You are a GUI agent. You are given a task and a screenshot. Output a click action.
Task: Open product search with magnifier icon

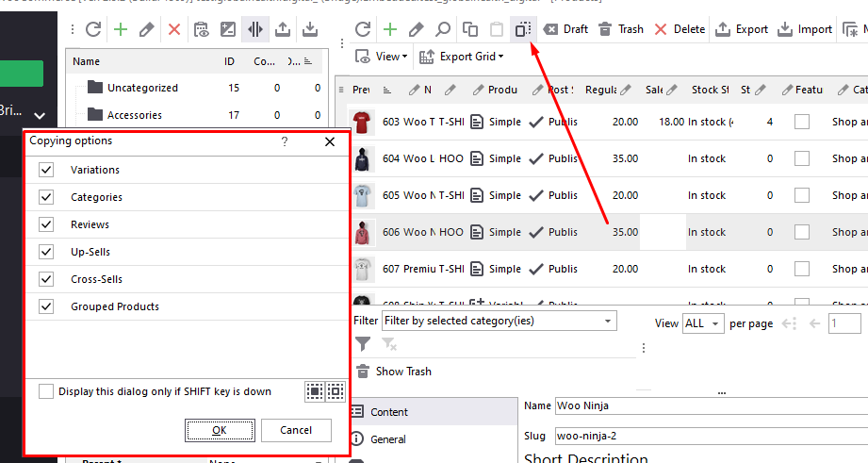[x=443, y=29]
